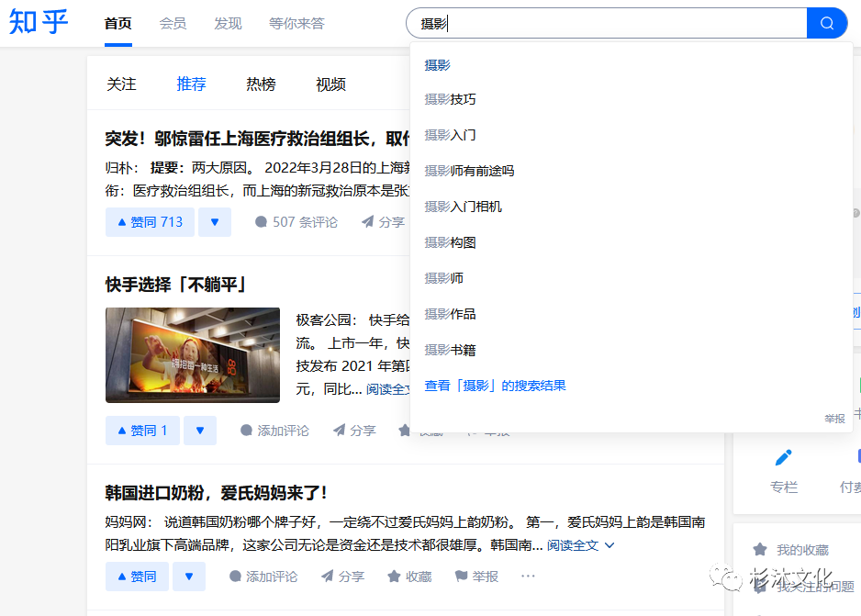Select the 摄影作品 suggestion
This screenshot has height=616, width=861.
(451, 314)
